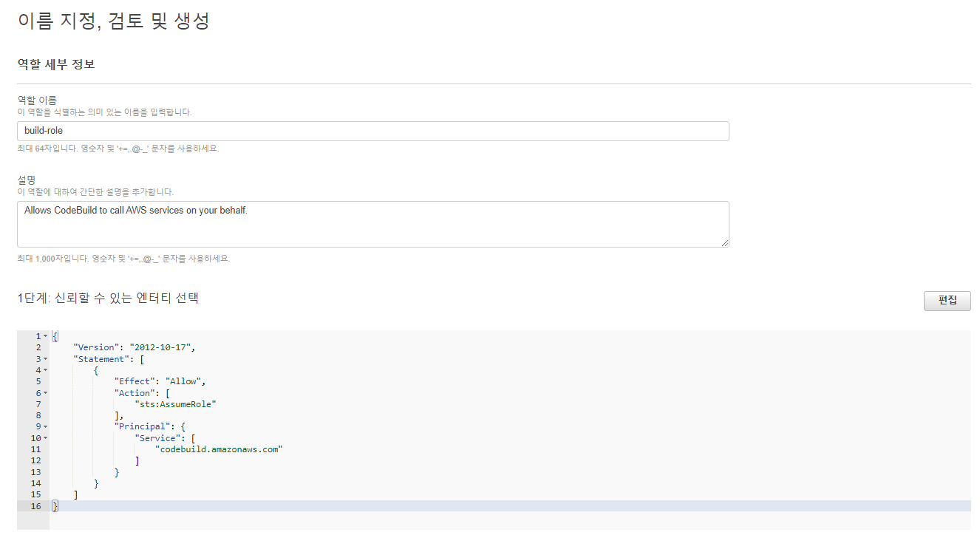Screen dimensions: 980x535
Task: Click the "Statement" key
Action: pyautogui.click(x=101, y=359)
